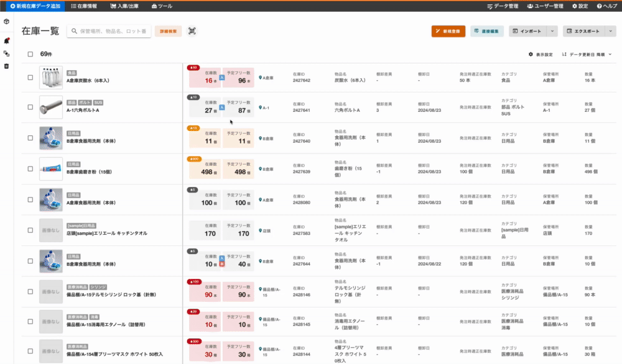622x364 pixels.
Task: Click the 予定フリー数 87 cell of 六角ボルトA
Action: click(x=238, y=107)
